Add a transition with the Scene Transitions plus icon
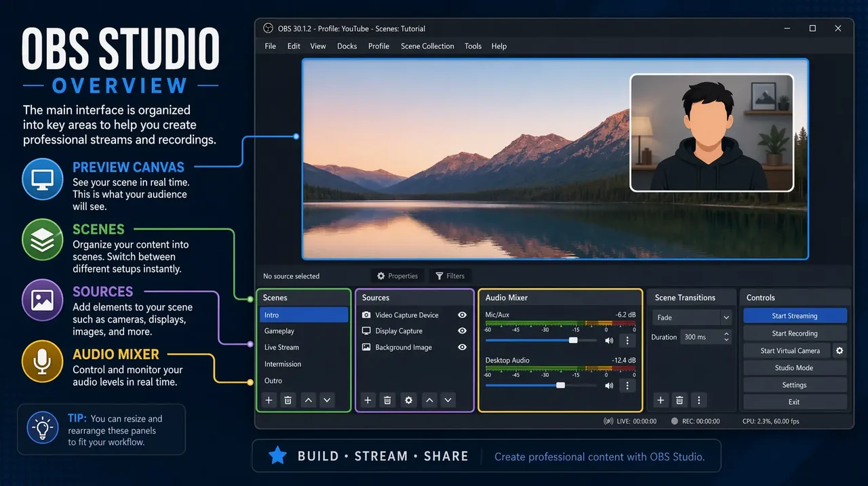 pos(660,400)
